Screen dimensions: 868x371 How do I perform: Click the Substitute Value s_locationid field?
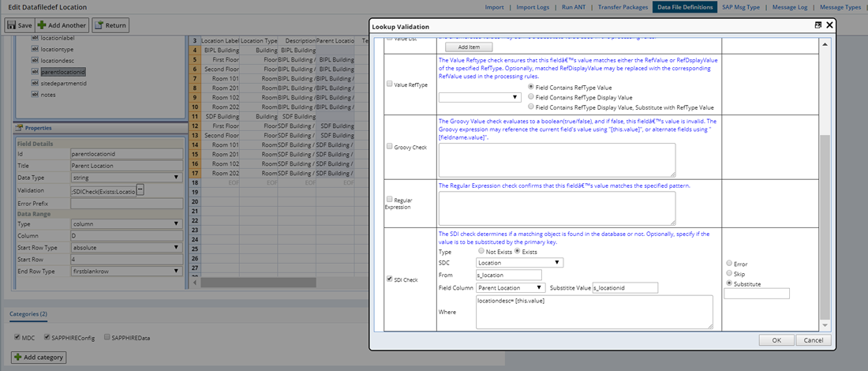pos(624,288)
